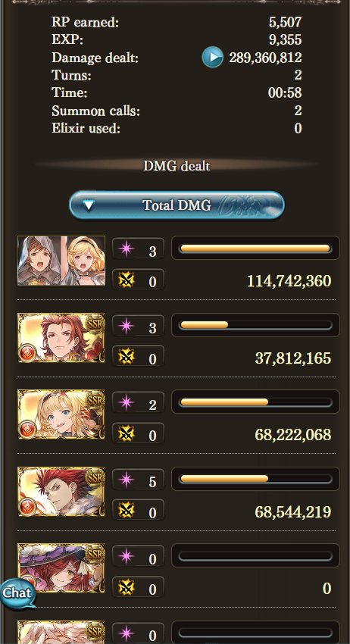Image resolution: width=350 pixels, height=644 pixels.
Task: Select the portrait beside 37,812,165 damage
Action: click(x=61, y=338)
